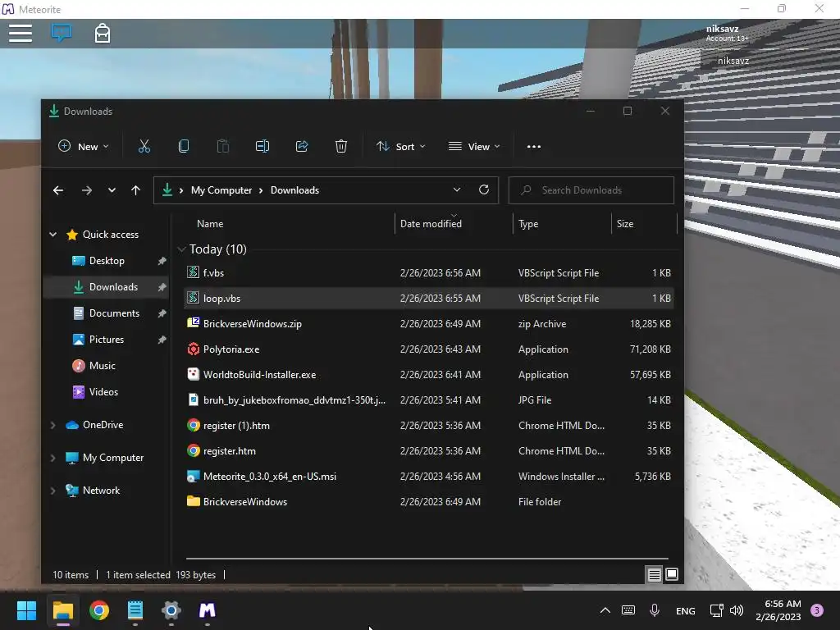Go up one folder level

pyautogui.click(x=135, y=190)
